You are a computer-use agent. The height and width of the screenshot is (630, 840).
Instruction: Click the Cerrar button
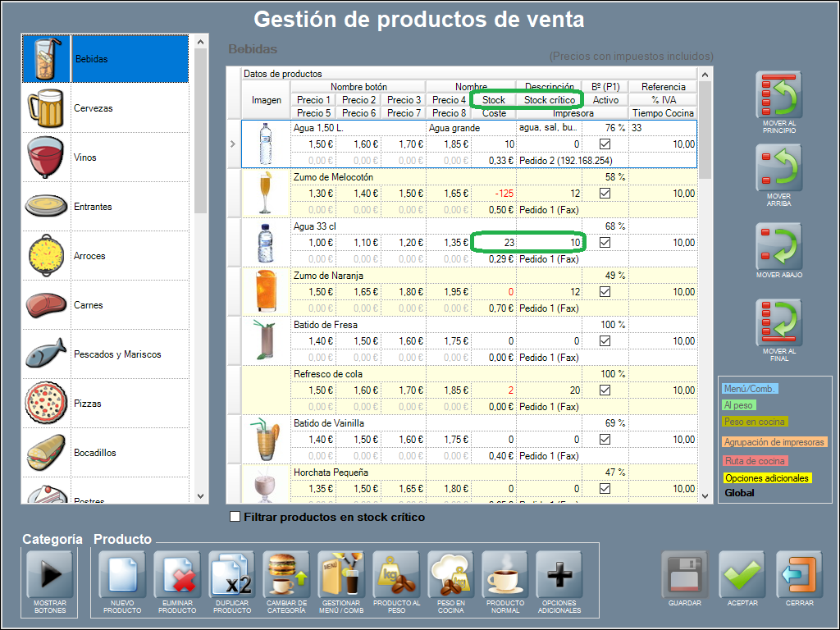click(798, 574)
